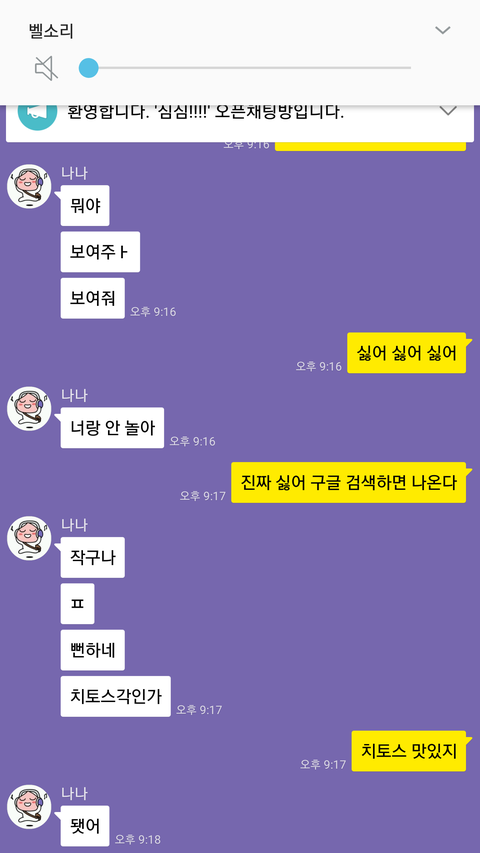Select the 치토스각인가 message bubble
The height and width of the screenshot is (853, 480).
(115, 696)
